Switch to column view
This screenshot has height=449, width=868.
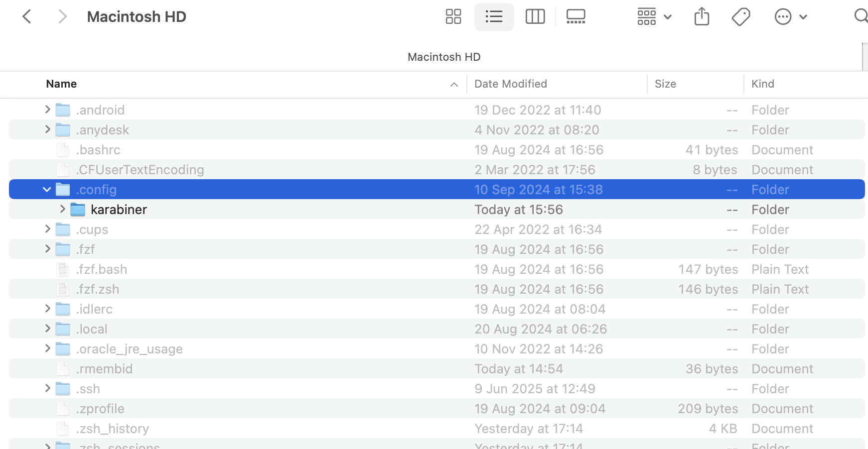coord(535,17)
